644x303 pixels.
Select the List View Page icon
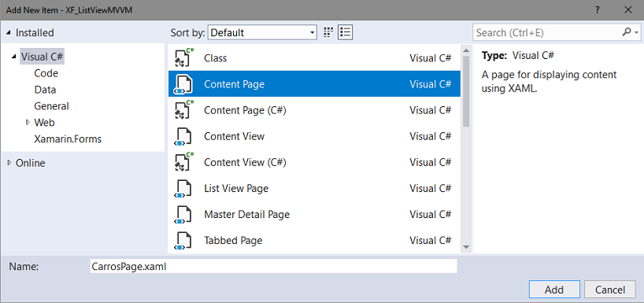[x=183, y=188]
